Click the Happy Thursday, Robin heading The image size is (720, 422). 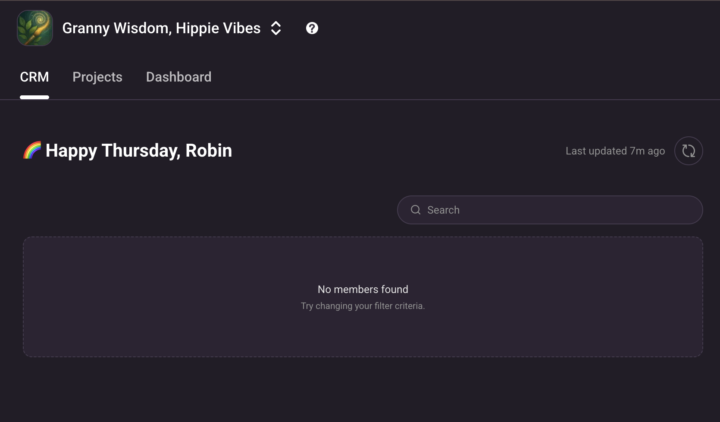click(138, 151)
